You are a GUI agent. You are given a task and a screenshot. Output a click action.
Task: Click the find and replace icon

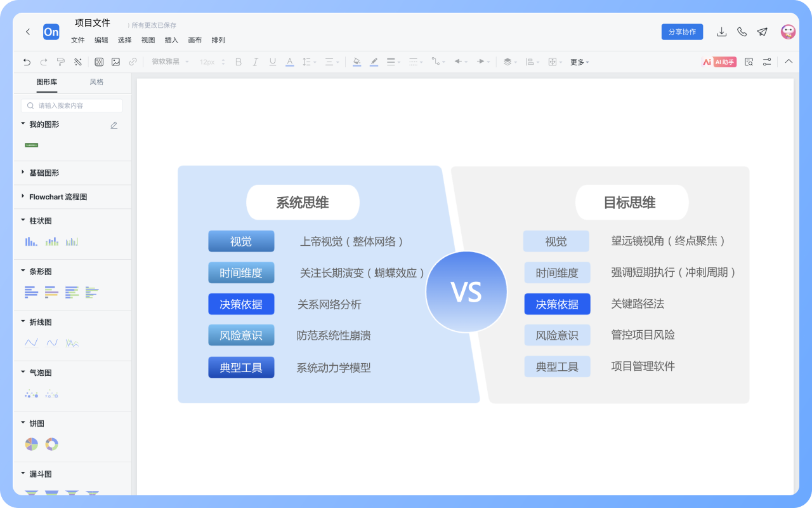tap(749, 62)
